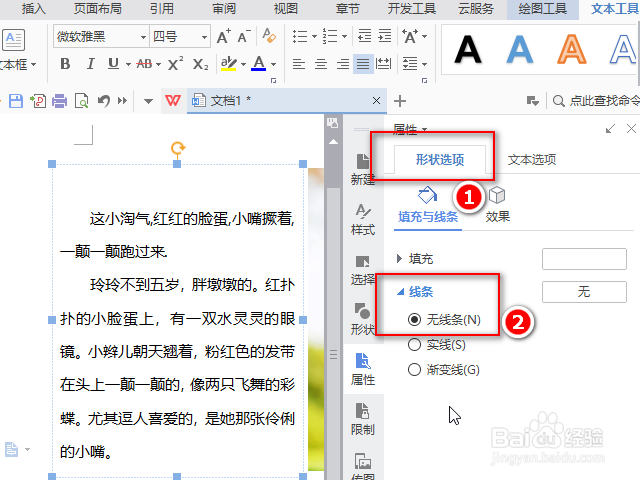640x480 pixels.
Task: Apply subscript formatting
Action: (200, 64)
